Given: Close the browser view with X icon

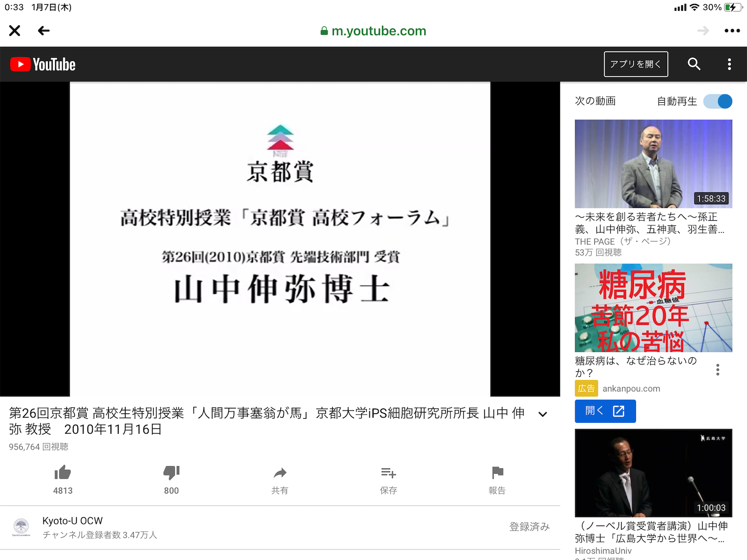Looking at the screenshot, I should tap(14, 31).
